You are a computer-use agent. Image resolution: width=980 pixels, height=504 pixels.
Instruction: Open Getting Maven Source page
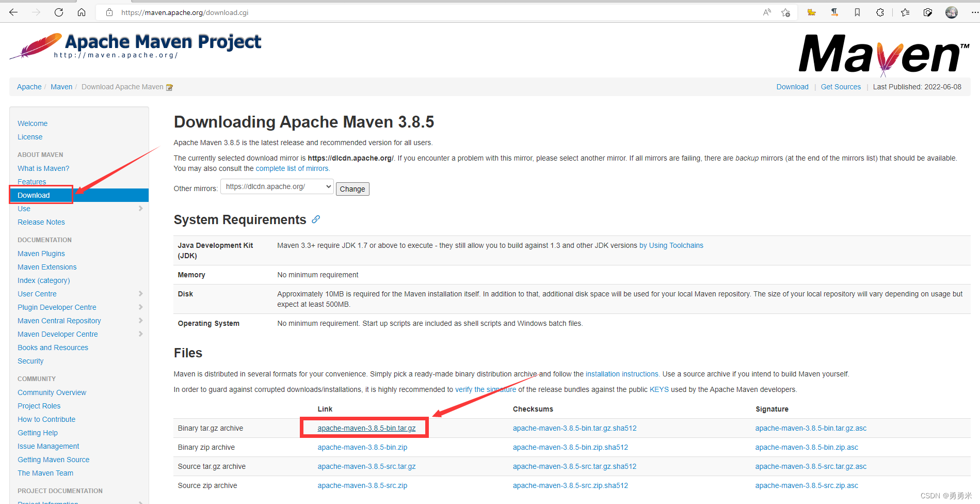coord(54,460)
